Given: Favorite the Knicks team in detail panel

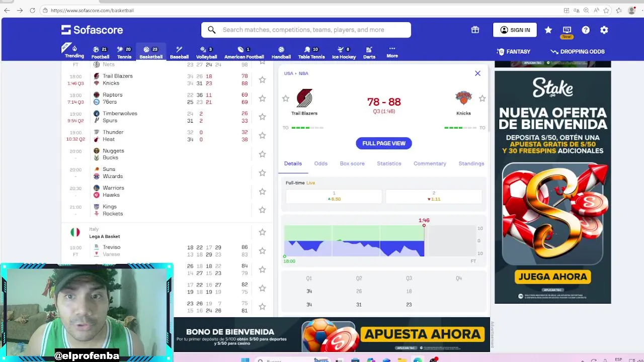Looking at the screenshot, I should click(x=482, y=99).
